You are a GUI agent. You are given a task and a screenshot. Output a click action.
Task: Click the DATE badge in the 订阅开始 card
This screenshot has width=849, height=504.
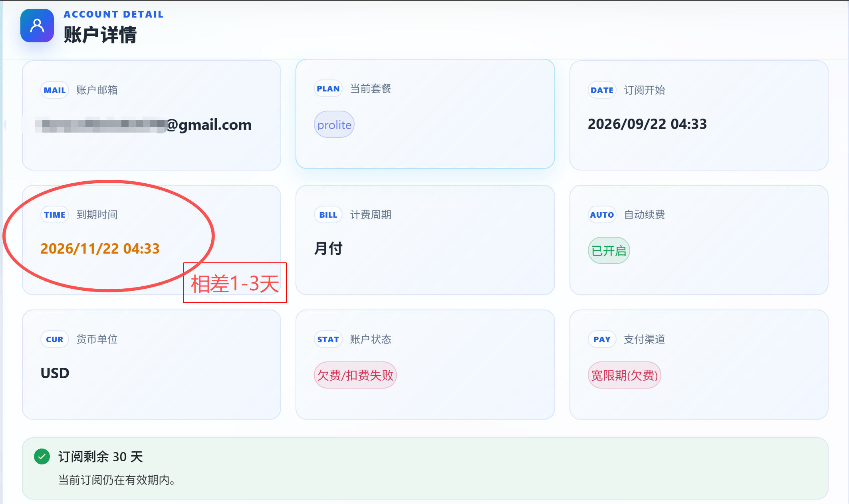602,90
